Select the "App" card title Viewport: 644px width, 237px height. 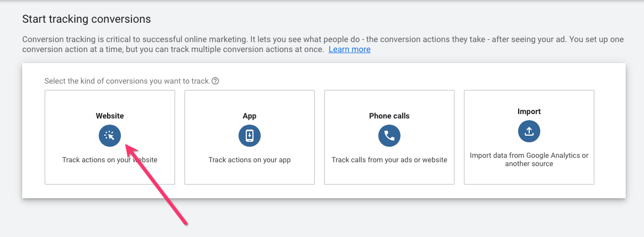pos(250,116)
